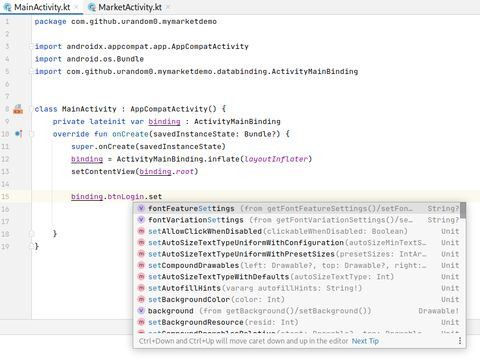Click the Kotlin file icon on MarketActivity.kt tab

point(92,7)
